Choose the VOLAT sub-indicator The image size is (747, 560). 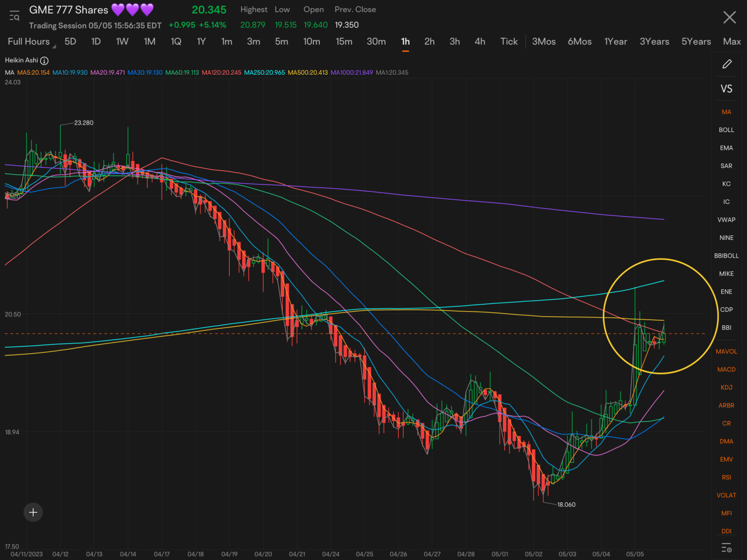click(726, 495)
